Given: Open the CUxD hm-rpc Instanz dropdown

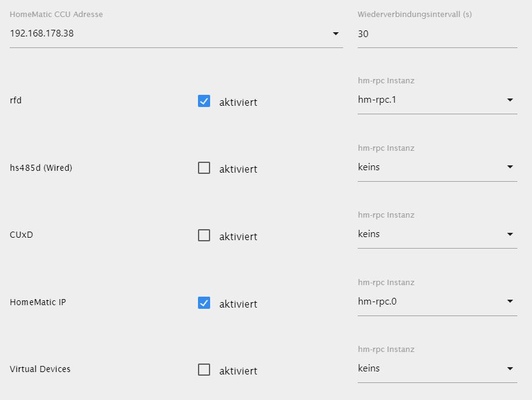Looking at the screenshot, I should (x=437, y=234).
